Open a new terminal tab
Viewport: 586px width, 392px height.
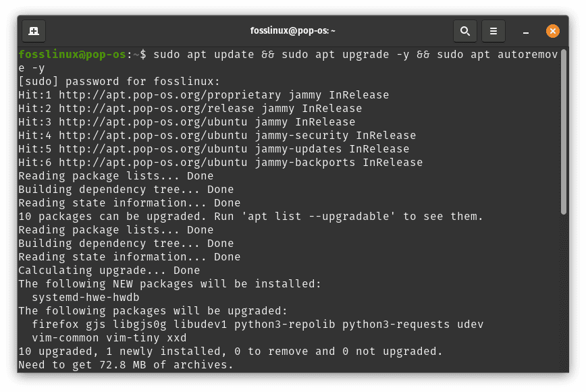point(34,31)
